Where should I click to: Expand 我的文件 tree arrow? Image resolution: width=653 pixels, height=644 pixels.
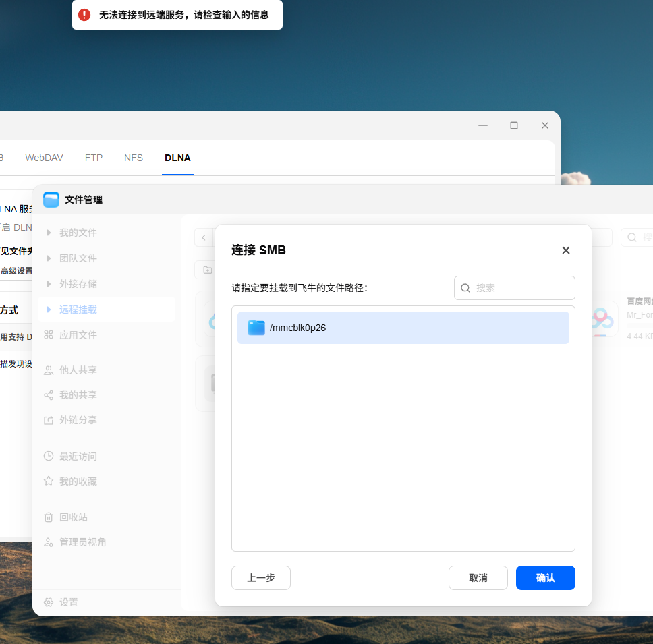coord(49,233)
